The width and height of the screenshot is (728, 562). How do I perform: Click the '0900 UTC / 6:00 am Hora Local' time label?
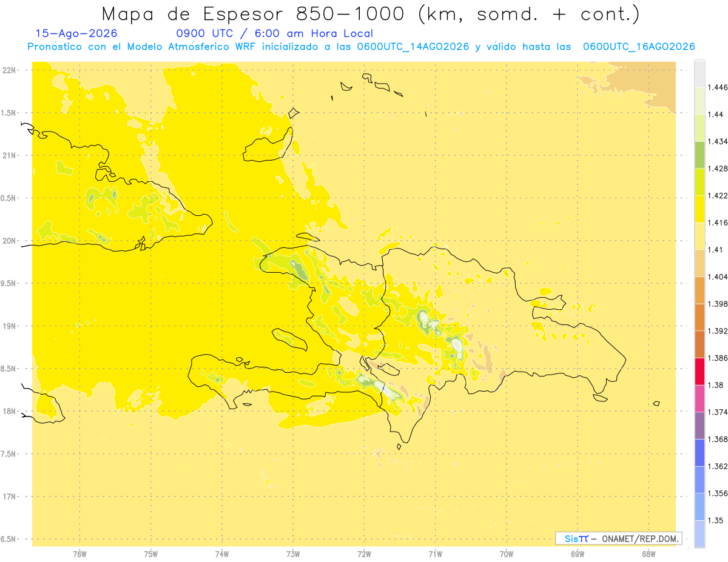point(274,34)
